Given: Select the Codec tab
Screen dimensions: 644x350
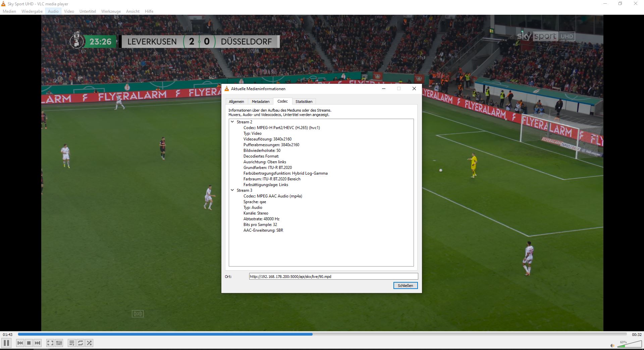Looking at the screenshot, I should click(282, 101).
